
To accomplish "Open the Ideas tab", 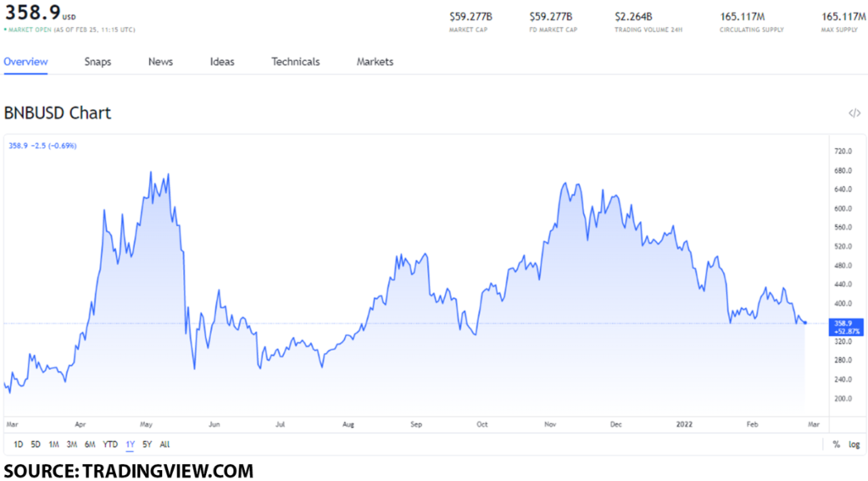I will click(x=222, y=62).
